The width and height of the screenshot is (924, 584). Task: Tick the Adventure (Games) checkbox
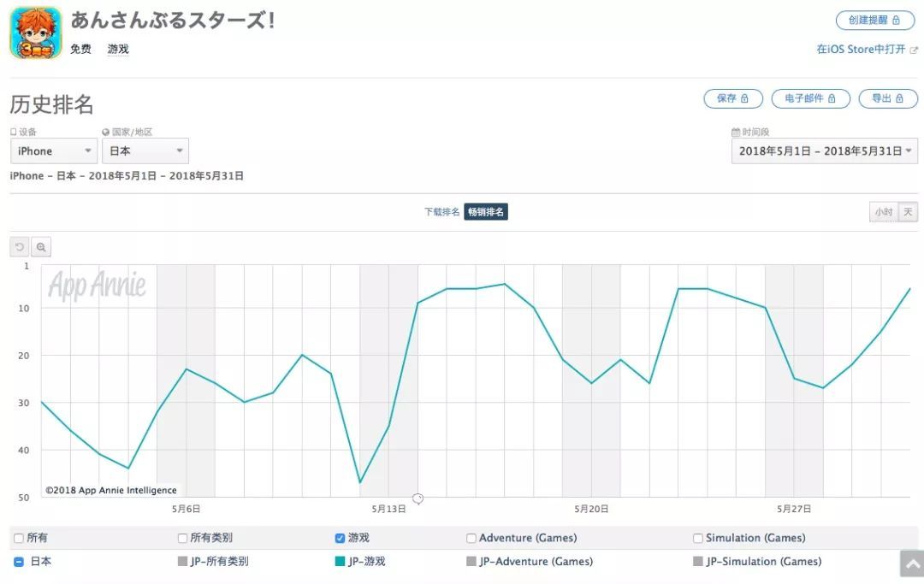point(471,539)
